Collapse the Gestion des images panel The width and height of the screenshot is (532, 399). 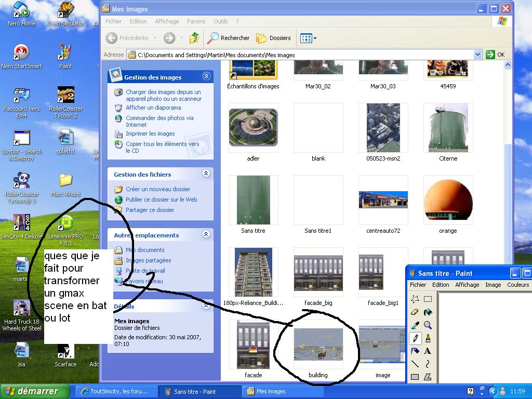coord(206,76)
